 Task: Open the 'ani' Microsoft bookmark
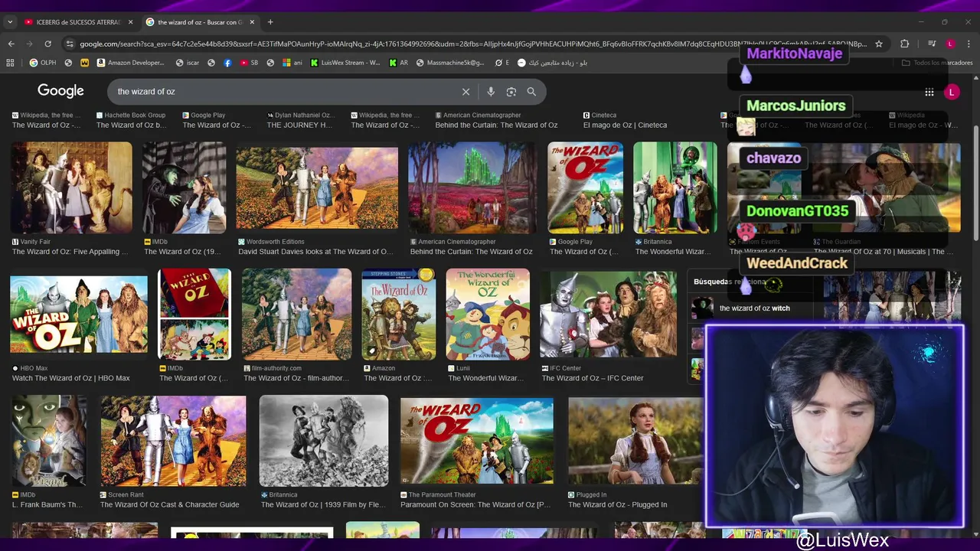point(292,63)
